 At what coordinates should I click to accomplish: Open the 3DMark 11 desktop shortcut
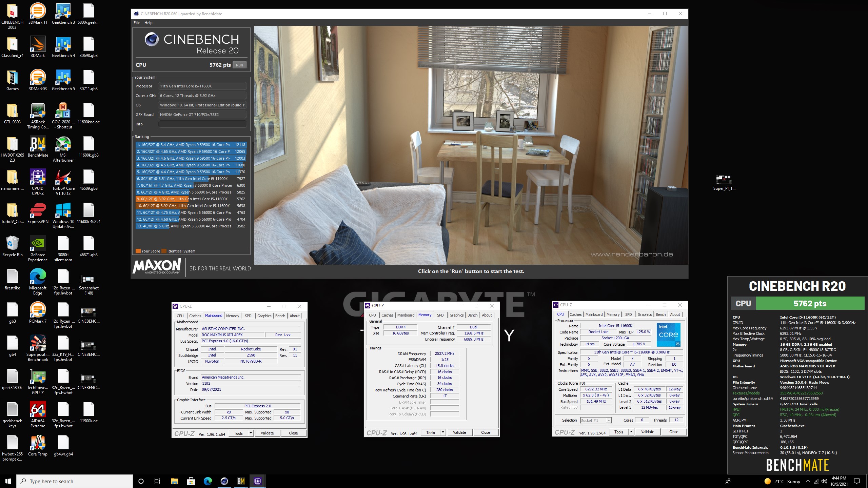[38, 14]
